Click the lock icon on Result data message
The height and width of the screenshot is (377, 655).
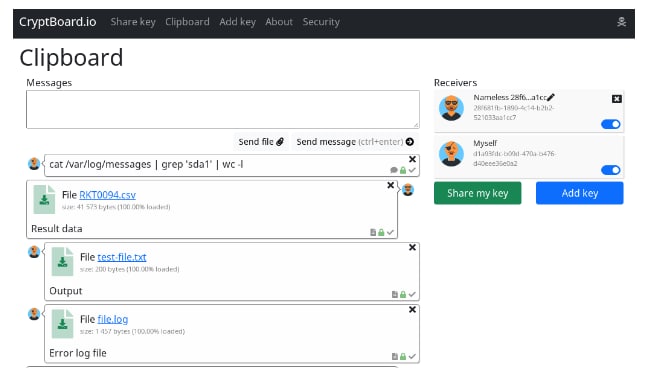381,232
